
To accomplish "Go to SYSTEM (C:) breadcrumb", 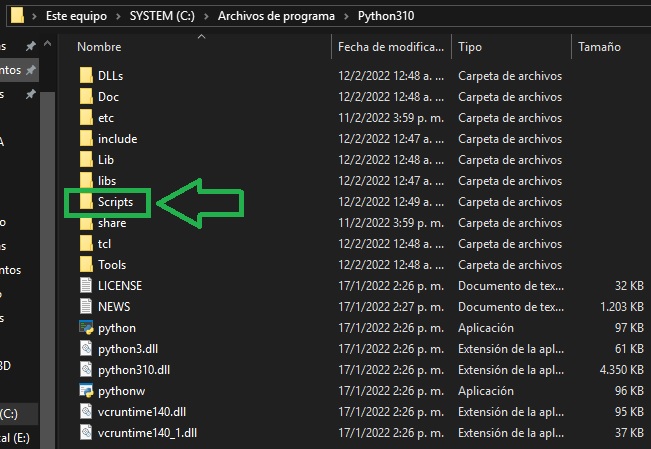I will pyautogui.click(x=162, y=16).
